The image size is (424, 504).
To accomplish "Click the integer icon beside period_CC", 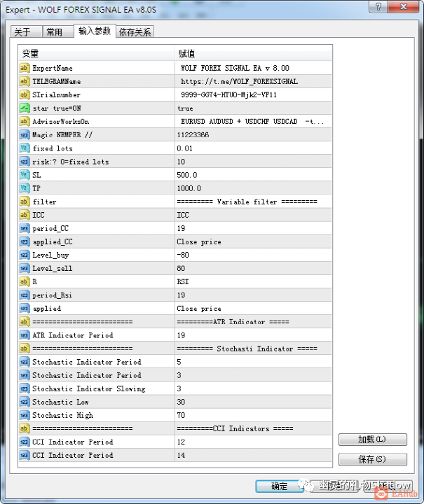I will (x=25, y=228).
